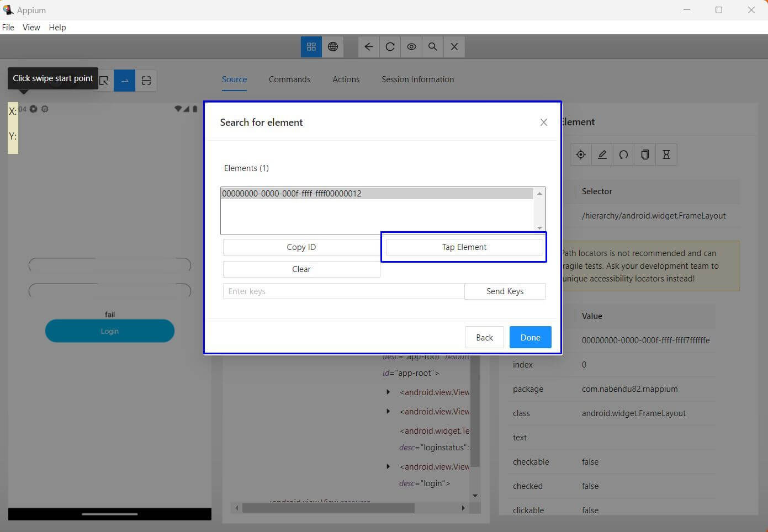This screenshot has width=768, height=532.
Task: Expand the android.view.View node above login desc
Action: (x=388, y=467)
